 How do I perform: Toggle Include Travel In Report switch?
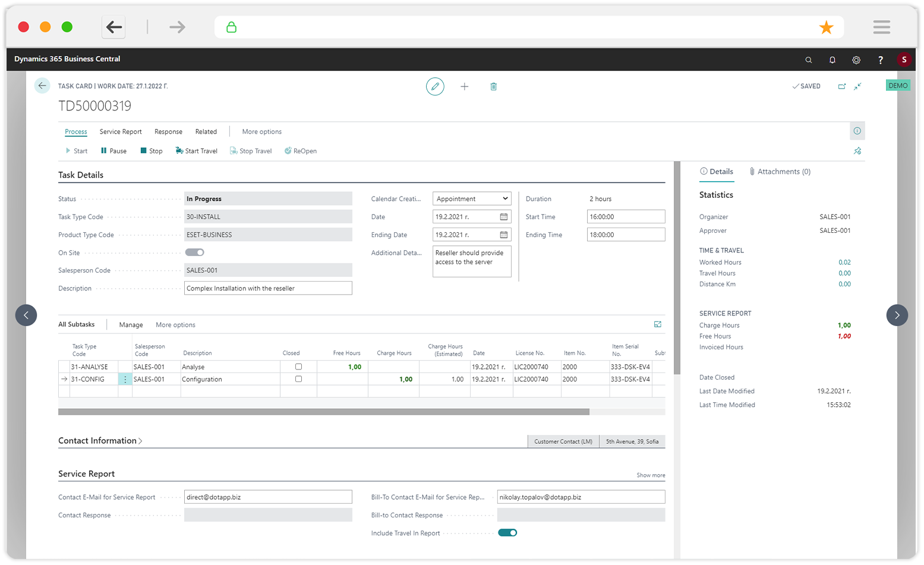click(x=507, y=533)
